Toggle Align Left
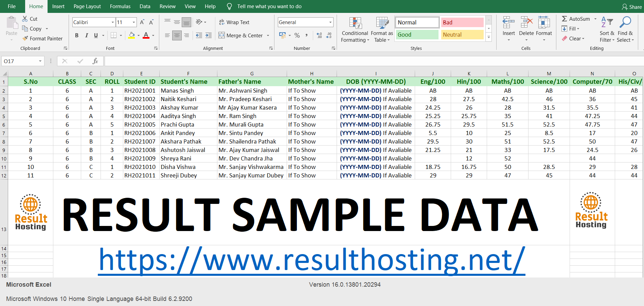 coord(167,35)
